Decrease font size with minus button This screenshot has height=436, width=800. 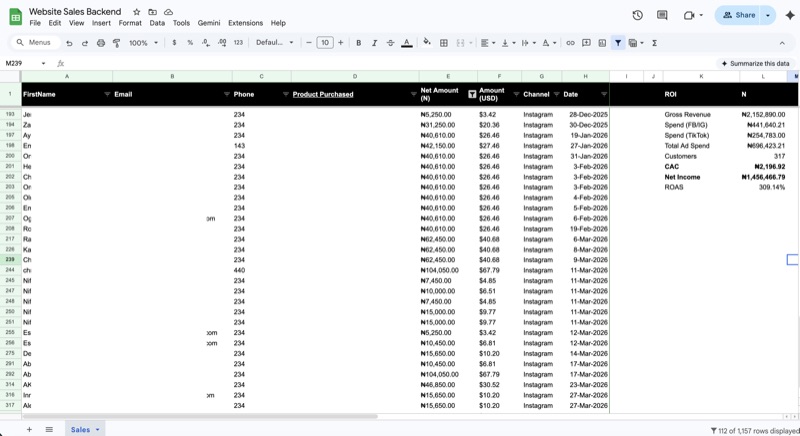tap(309, 43)
